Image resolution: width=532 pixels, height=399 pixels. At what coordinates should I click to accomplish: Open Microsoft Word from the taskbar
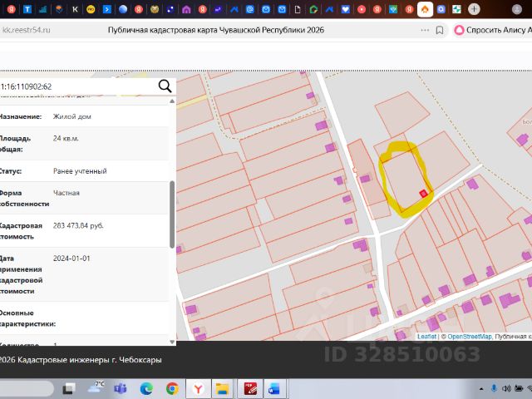pos(274,388)
